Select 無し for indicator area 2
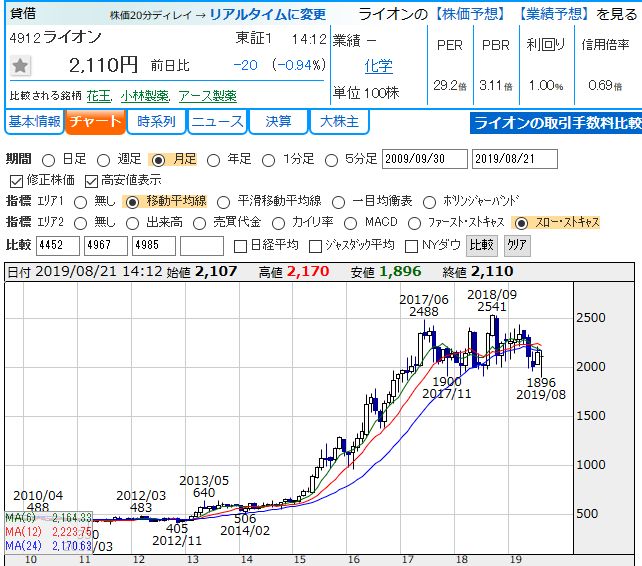 [x=80, y=224]
